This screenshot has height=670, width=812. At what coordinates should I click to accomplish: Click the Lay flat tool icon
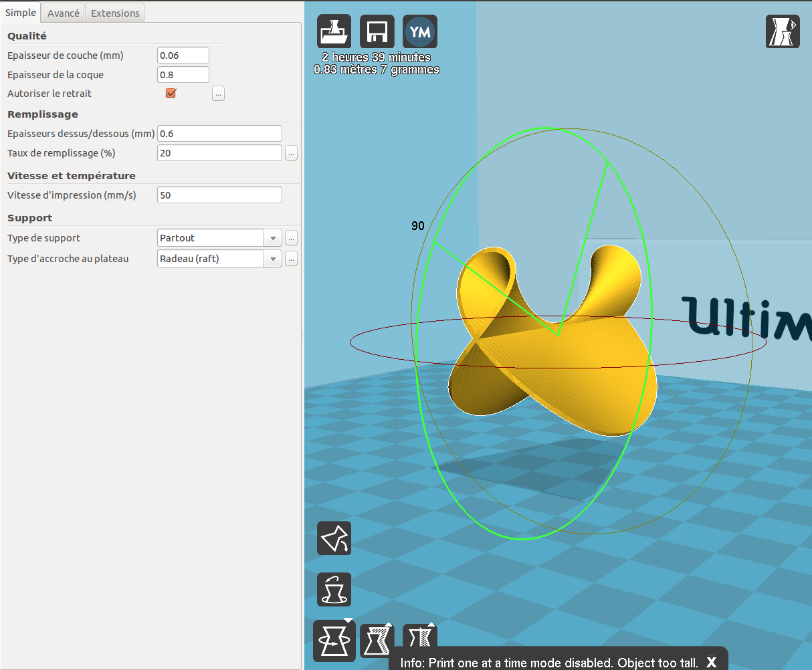click(334, 538)
